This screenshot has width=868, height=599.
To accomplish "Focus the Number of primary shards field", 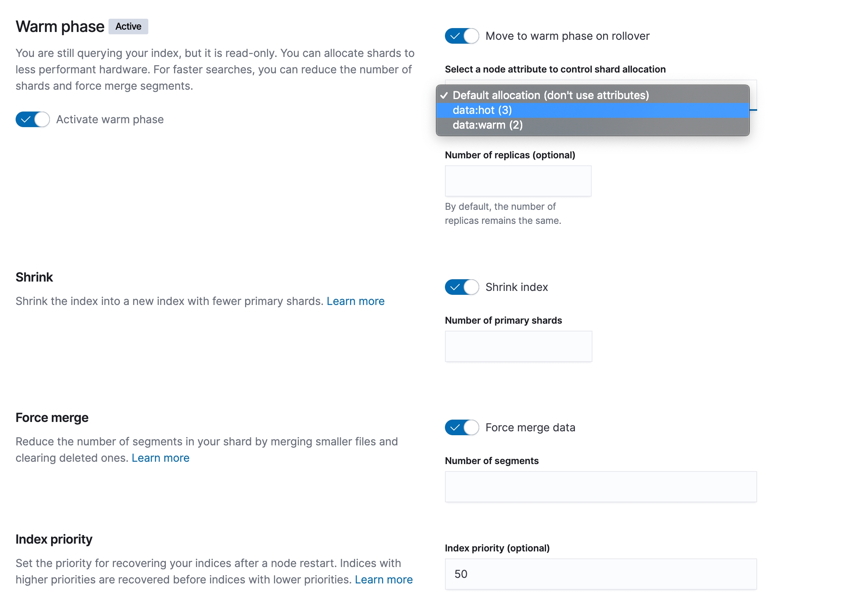I will pos(518,346).
